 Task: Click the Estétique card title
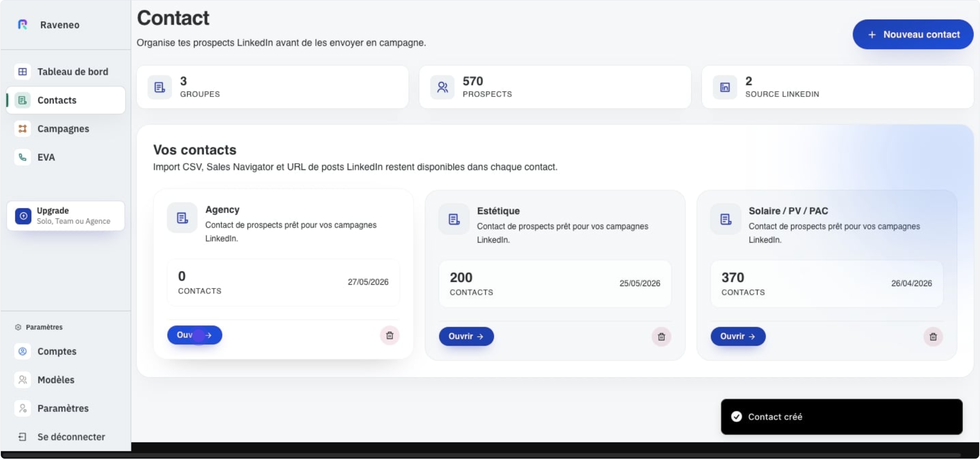tap(498, 211)
